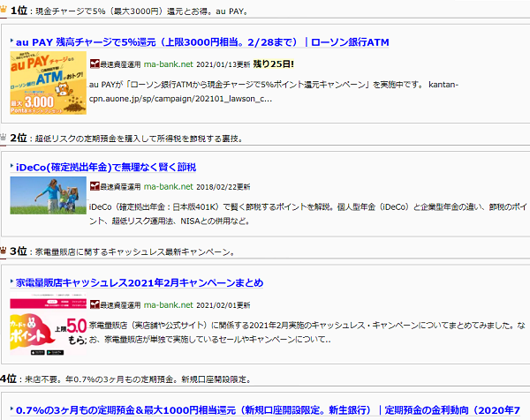
Task: Click the 4位 ranking heading
Action: point(125,379)
